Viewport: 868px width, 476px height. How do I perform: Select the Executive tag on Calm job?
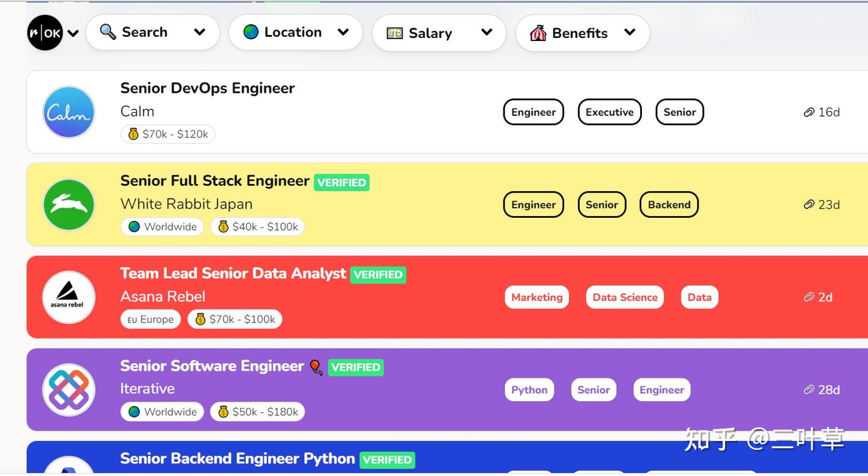coord(609,112)
